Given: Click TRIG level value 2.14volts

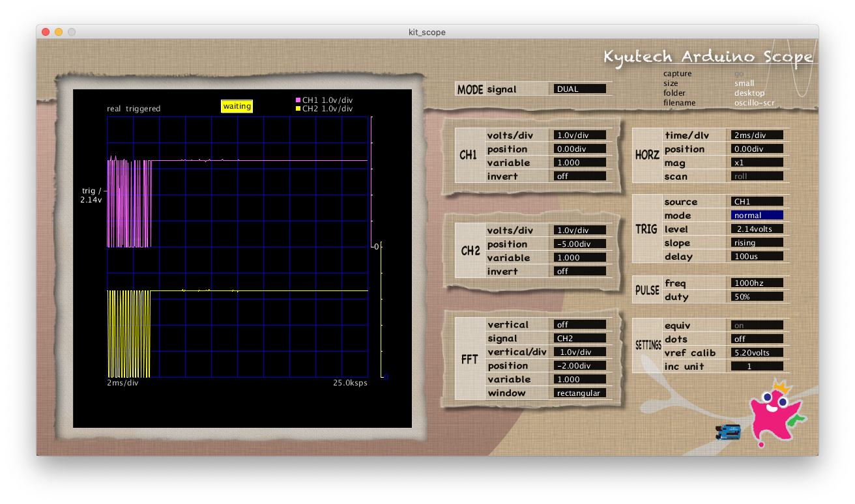Looking at the screenshot, I should click(x=757, y=229).
